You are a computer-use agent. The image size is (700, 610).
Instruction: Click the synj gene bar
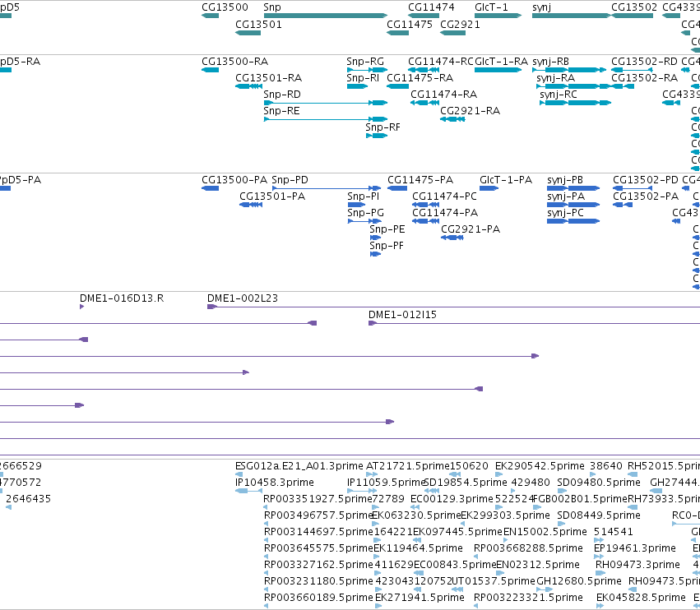572,16
